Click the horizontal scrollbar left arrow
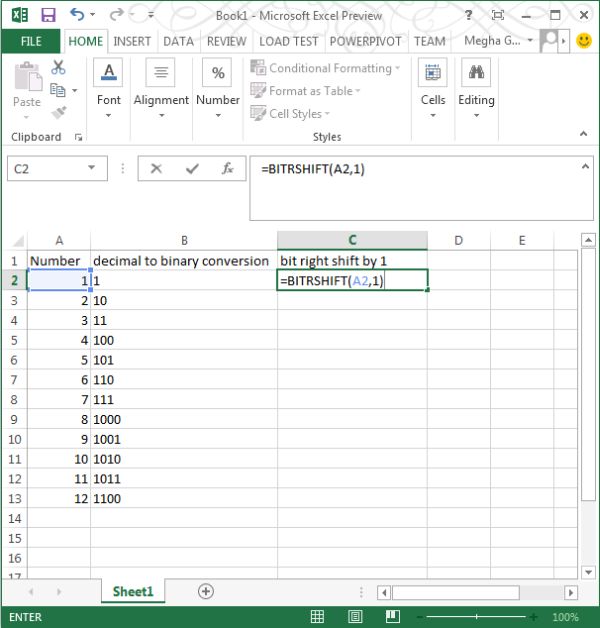The height and width of the screenshot is (628, 600). click(x=384, y=592)
